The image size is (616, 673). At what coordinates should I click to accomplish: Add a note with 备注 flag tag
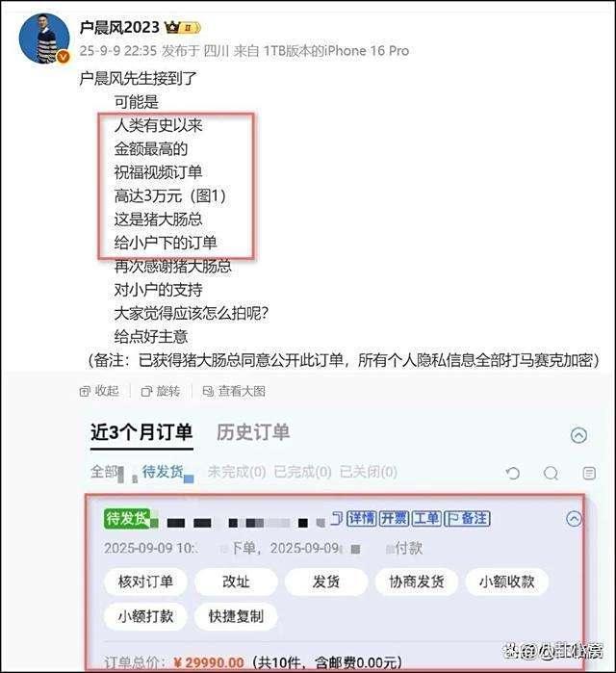(467, 519)
